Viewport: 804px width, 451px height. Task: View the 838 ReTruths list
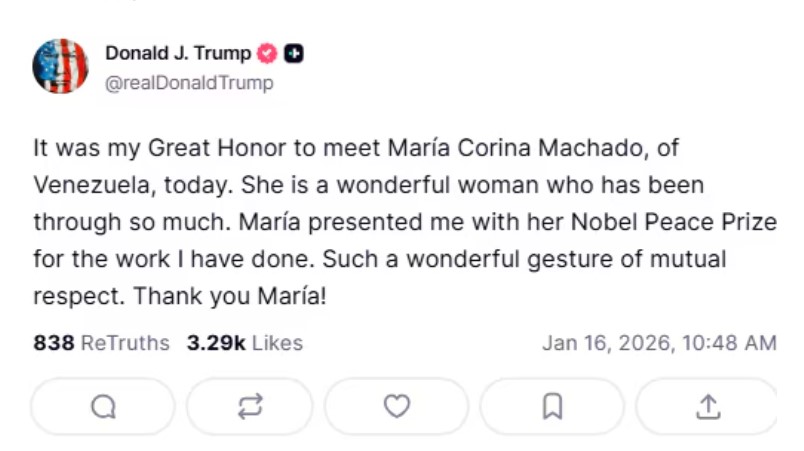click(x=102, y=343)
